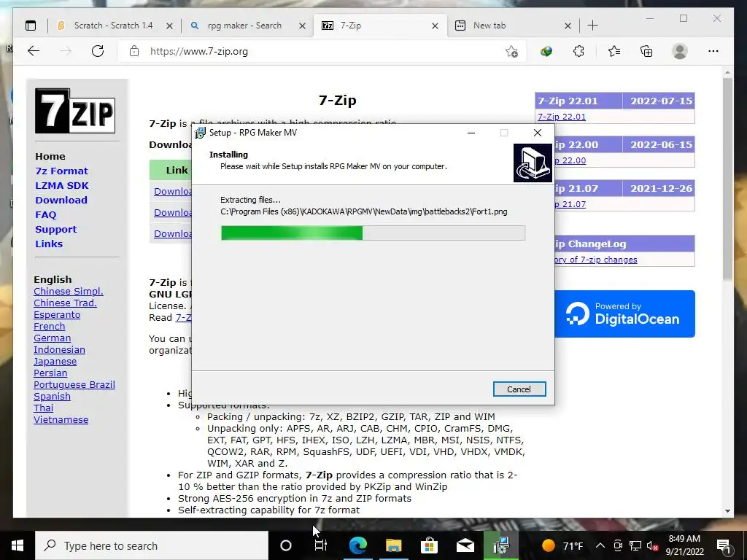Screen dimensions: 747x560
Task: Show hidden system tray icons
Action: pos(600,545)
